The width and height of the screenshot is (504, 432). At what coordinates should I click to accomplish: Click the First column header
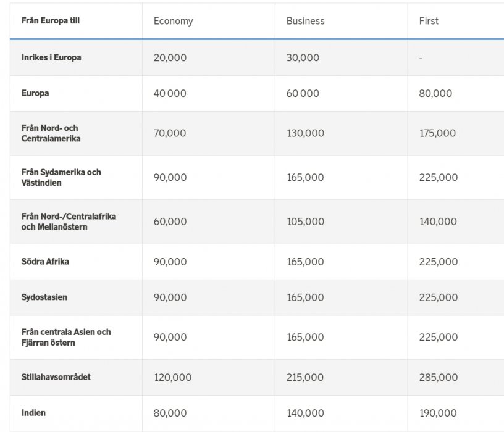[429, 21]
